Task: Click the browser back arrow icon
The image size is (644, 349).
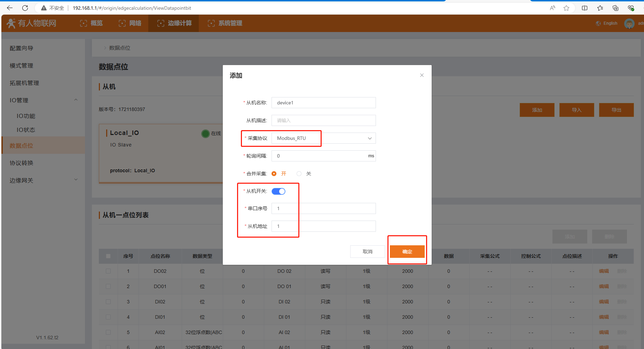Action: 10,8
